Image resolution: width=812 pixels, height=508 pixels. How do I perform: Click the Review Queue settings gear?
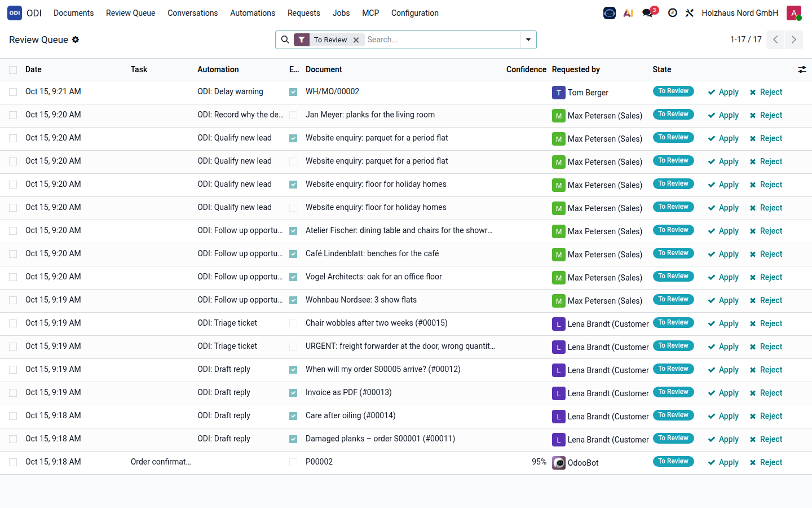(x=76, y=40)
